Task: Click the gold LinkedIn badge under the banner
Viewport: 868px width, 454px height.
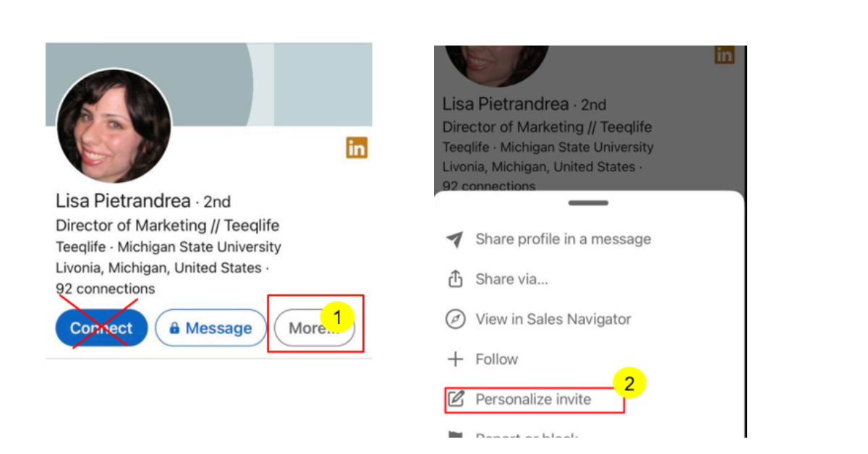Action: [357, 147]
